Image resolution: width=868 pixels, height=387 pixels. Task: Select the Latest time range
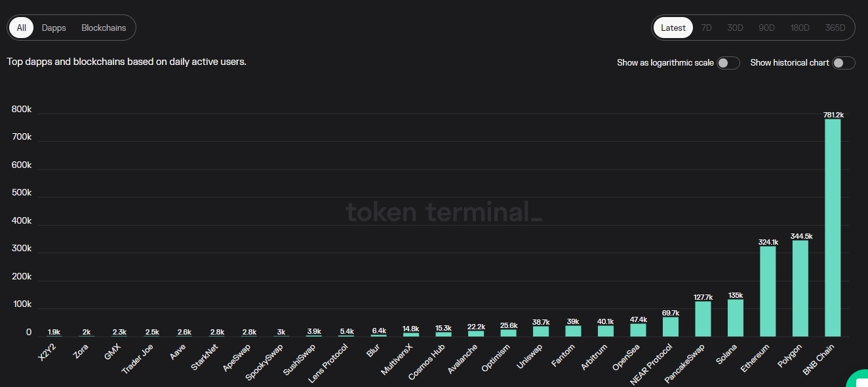[x=673, y=28]
